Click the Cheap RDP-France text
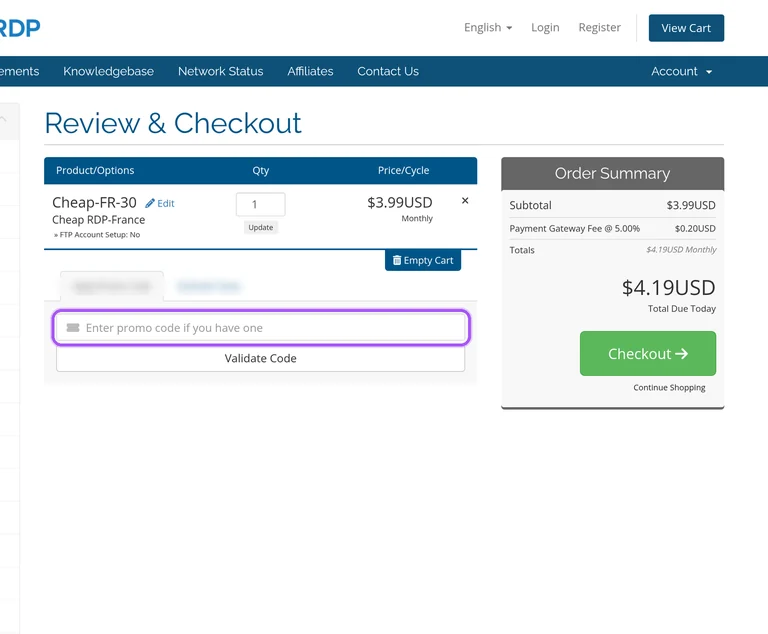The width and height of the screenshot is (768, 634). [98, 220]
